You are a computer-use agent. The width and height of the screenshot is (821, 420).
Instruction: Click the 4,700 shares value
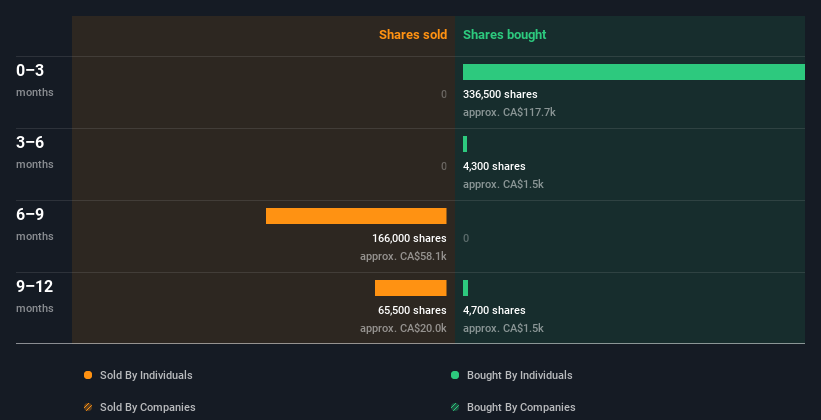point(494,311)
